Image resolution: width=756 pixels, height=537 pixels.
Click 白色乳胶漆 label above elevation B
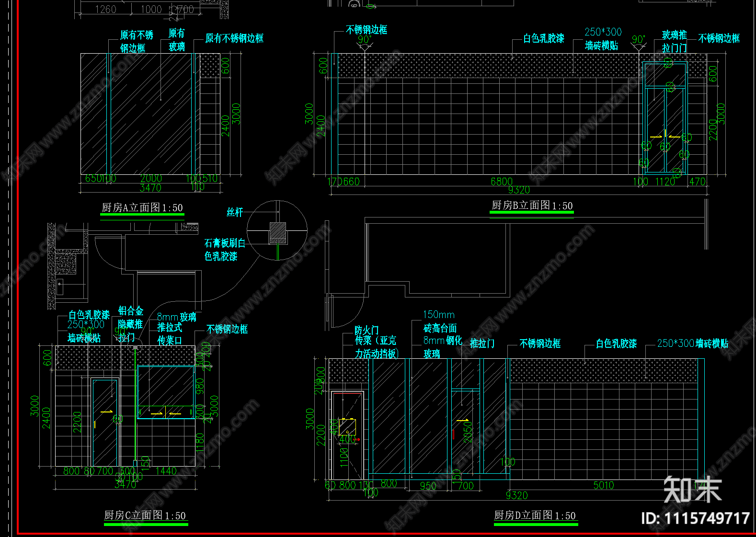544,38
